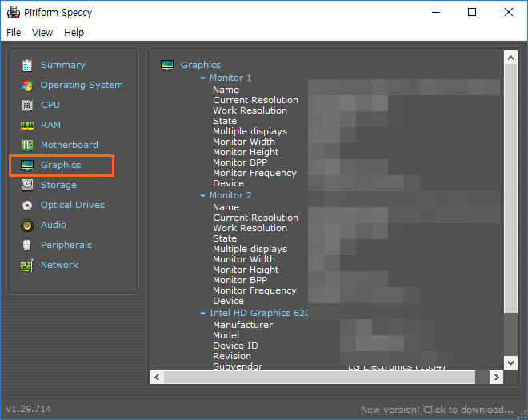Click the Operating System Windows flag icon
The height and width of the screenshot is (420, 528).
(x=27, y=86)
